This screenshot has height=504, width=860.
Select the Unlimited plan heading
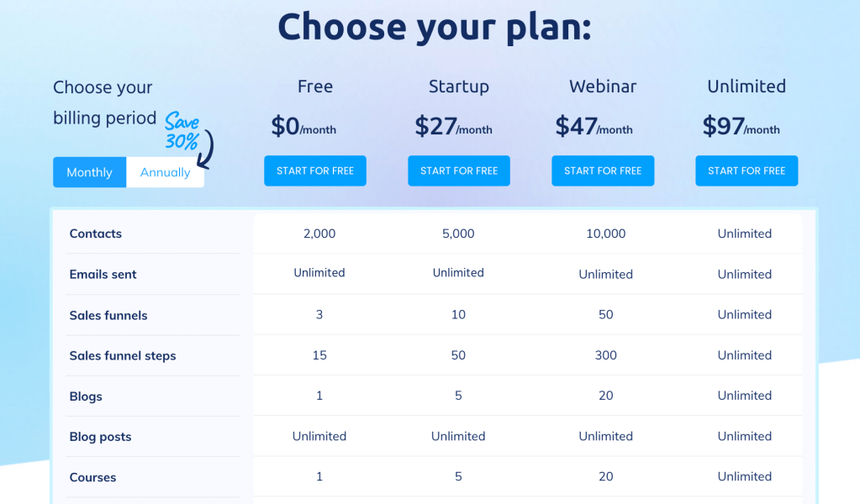point(747,87)
